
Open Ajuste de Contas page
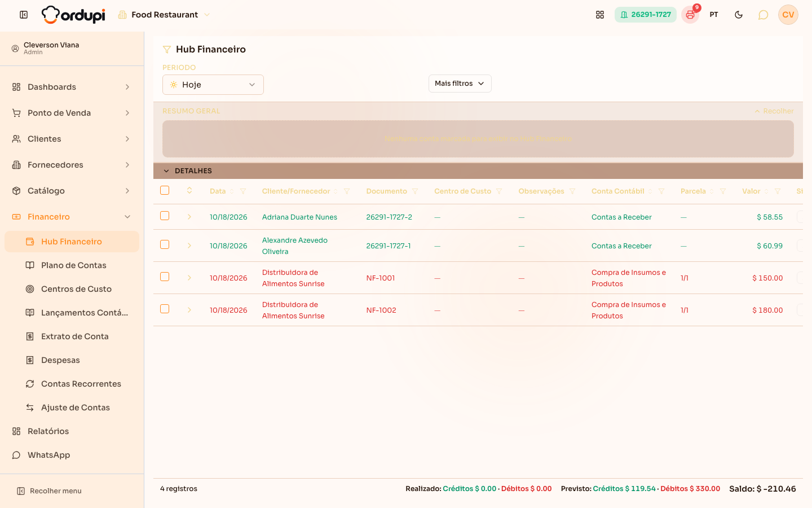(72, 408)
